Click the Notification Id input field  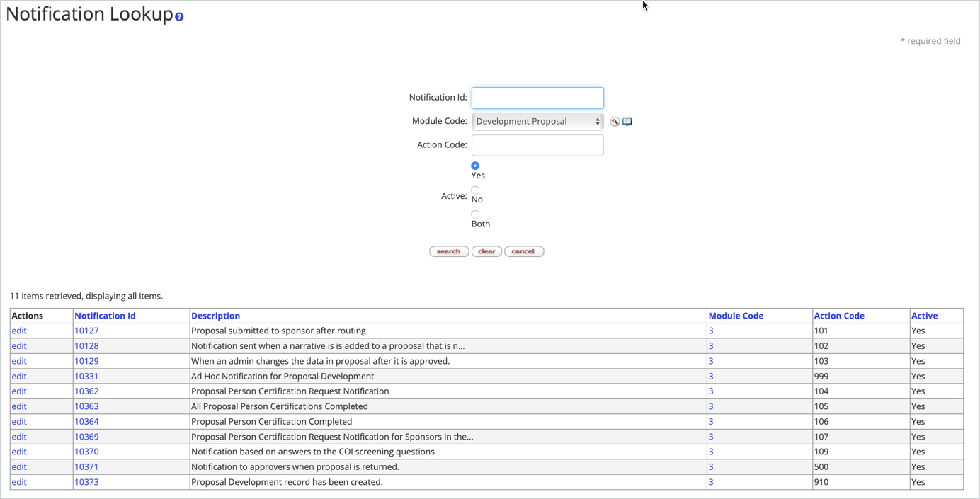click(x=537, y=98)
